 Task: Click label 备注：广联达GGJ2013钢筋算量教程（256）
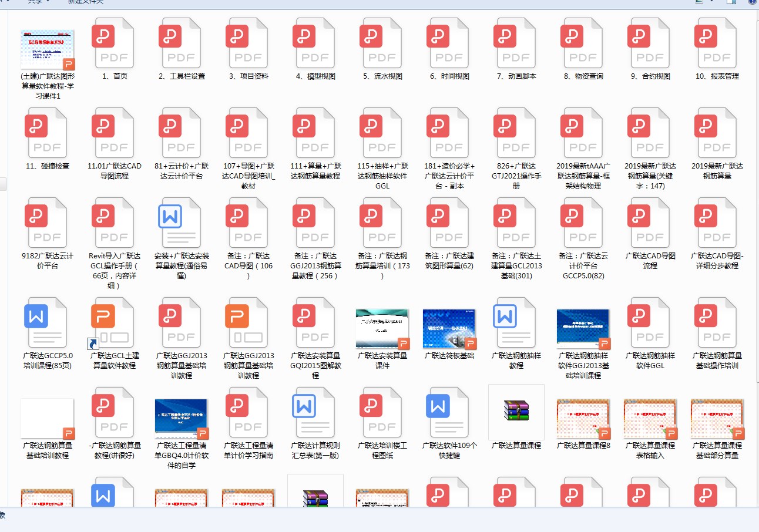pyautogui.click(x=315, y=265)
